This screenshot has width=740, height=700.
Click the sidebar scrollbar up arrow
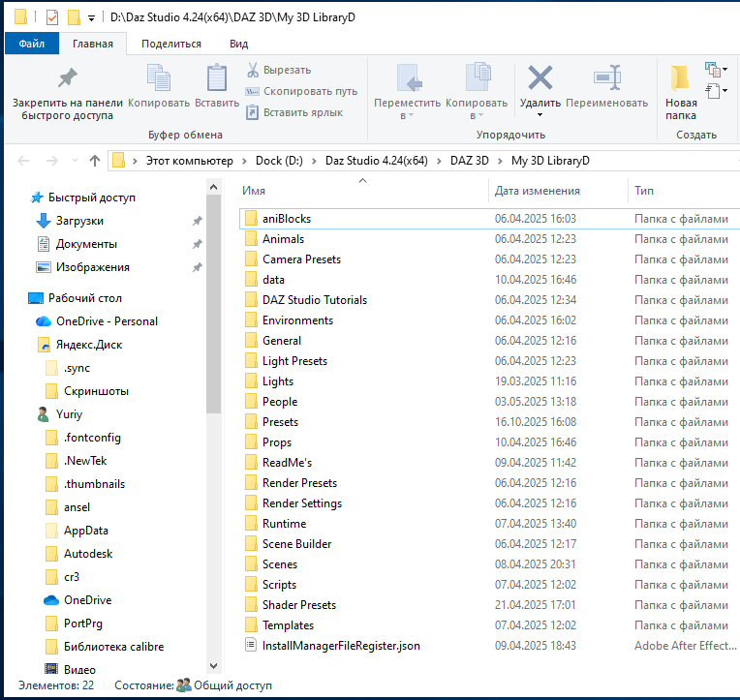click(x=213, y=187)
